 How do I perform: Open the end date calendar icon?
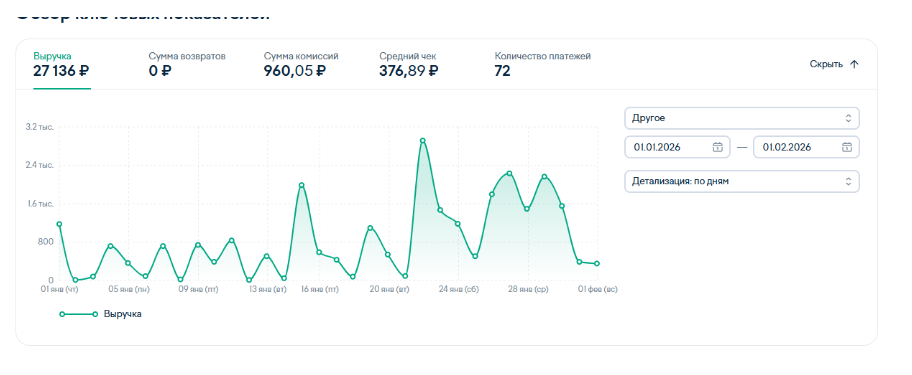coord(846,147)
